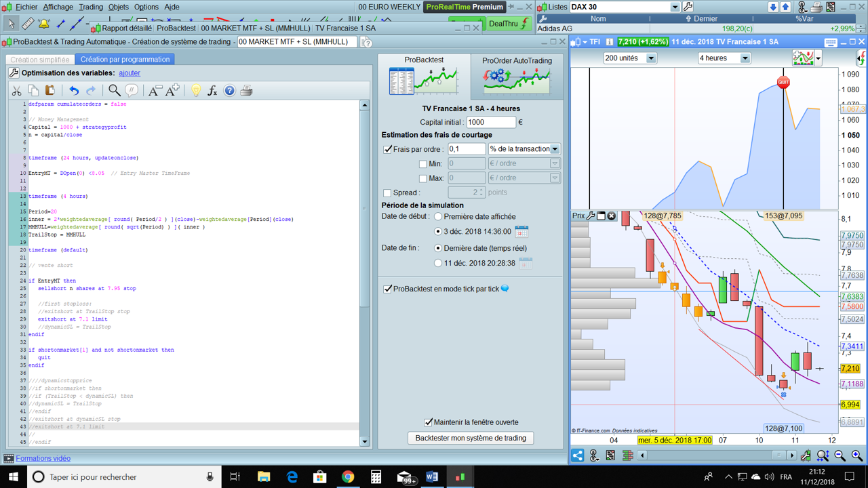The image size is (868, 488).
Task: Print the code with the printer icon
Action: 246,90
